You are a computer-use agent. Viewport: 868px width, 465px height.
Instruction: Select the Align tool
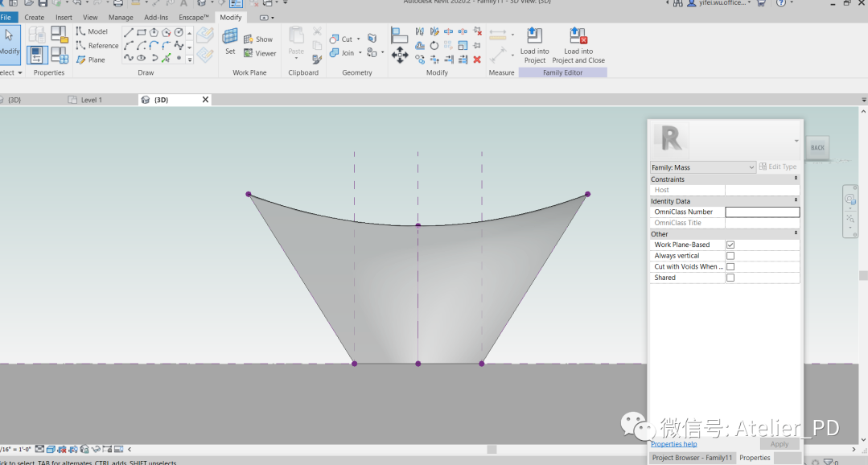[x=399, y=36]
